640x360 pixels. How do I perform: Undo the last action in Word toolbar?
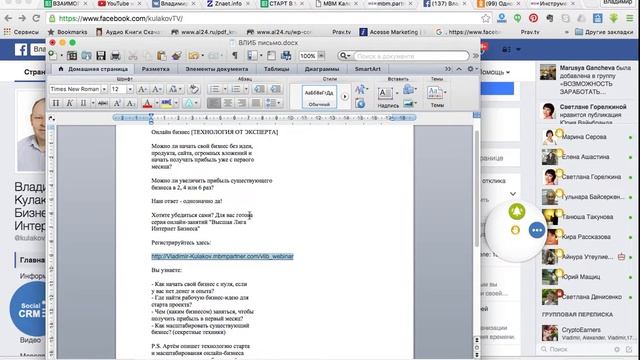193,56
